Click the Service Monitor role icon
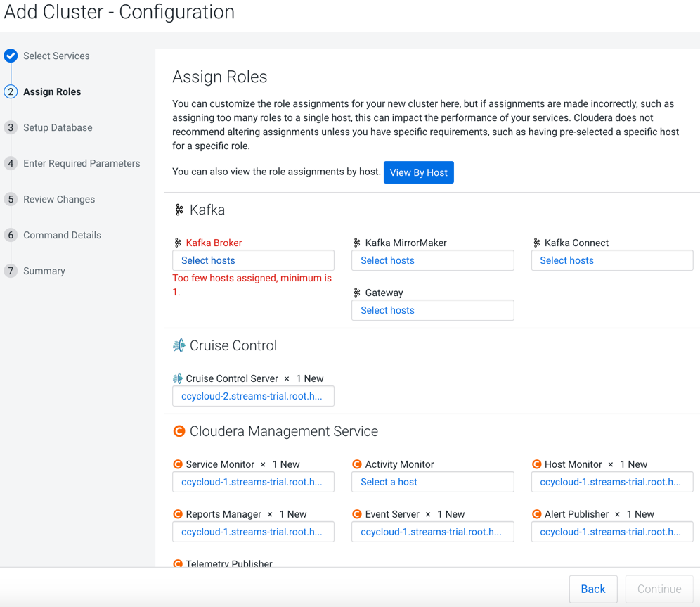This screenshot has width=700, height=607. 178,464
